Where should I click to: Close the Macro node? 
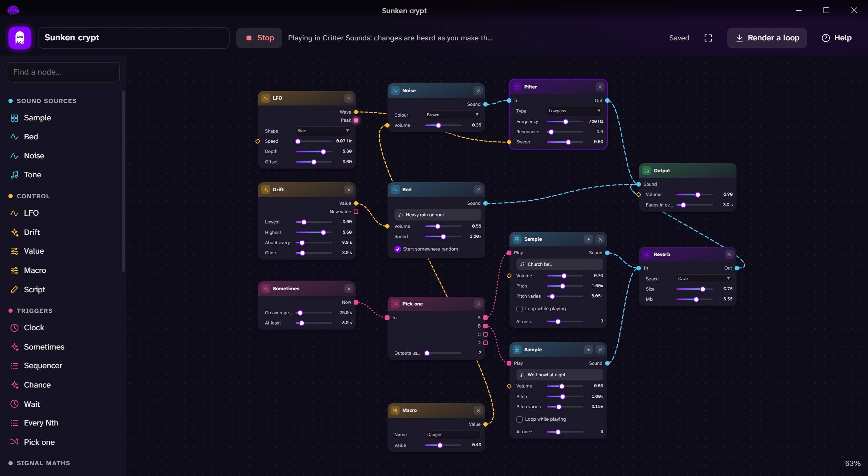478,411
